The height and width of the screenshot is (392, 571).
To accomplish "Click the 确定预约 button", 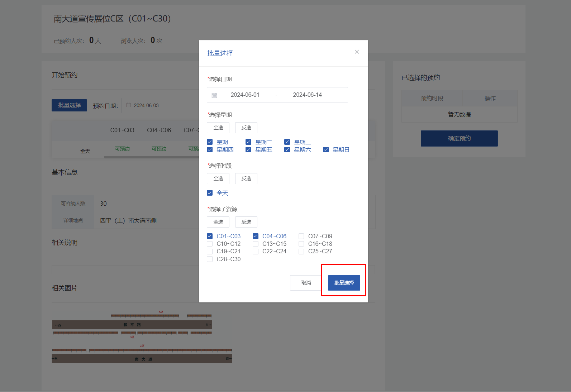I will pyautogui.click(x=459, y=139).
